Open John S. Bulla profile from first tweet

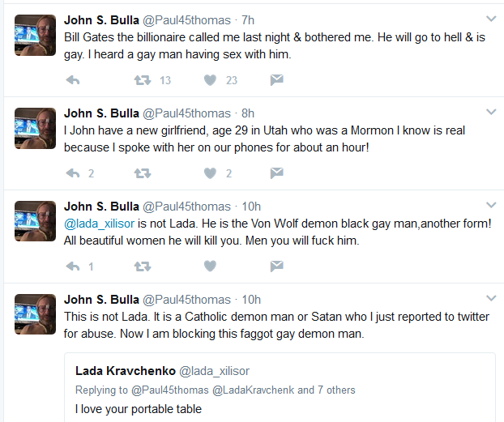point(101,20)
